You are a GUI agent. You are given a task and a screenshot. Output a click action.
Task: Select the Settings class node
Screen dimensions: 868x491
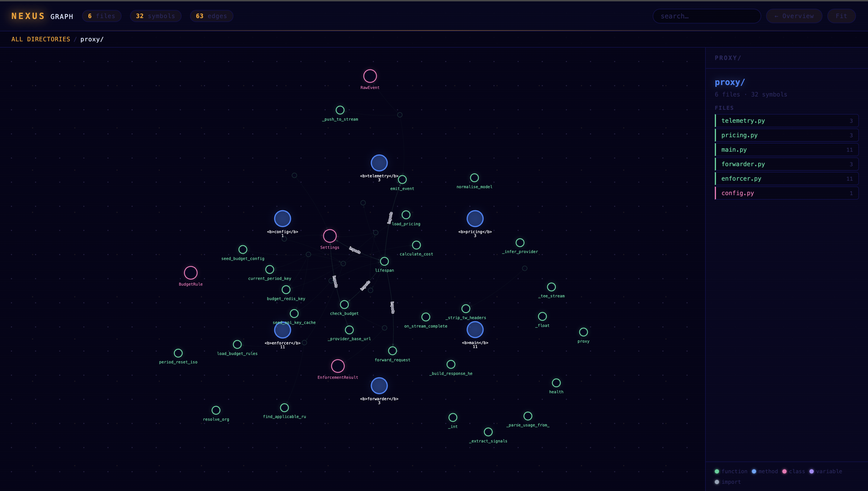point(330,236)
